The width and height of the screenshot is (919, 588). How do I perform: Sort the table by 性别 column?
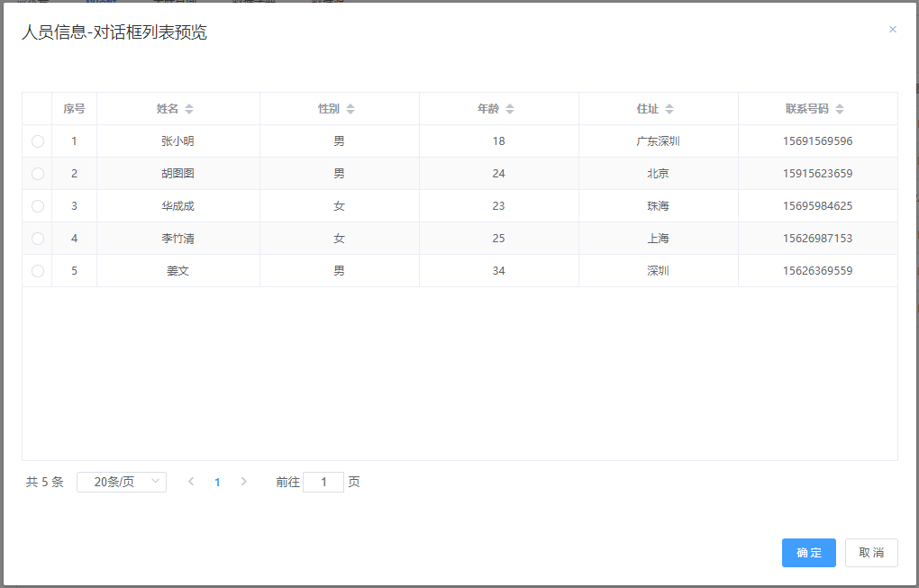(x=350, y=109)
